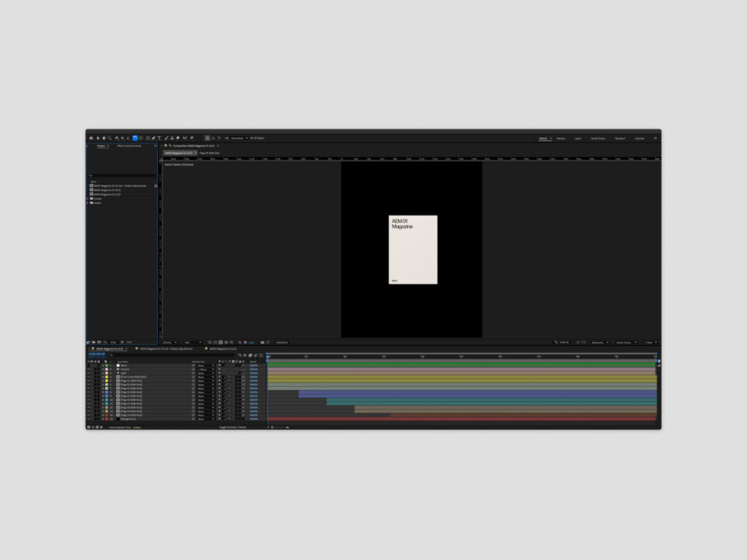The height and width of the screenshot is (560, 747).
Task: Open parent dropdown of the first layer
Action: (x=205, y=365)
